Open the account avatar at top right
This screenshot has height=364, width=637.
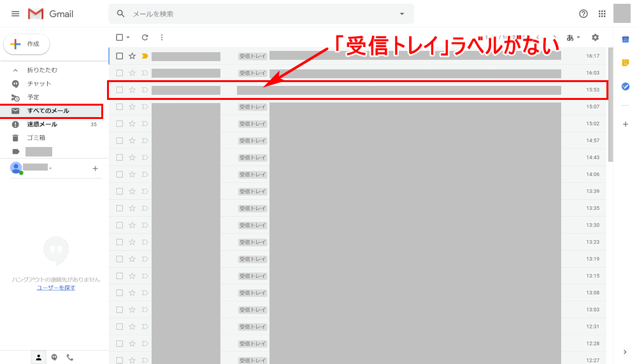[622, 13]
